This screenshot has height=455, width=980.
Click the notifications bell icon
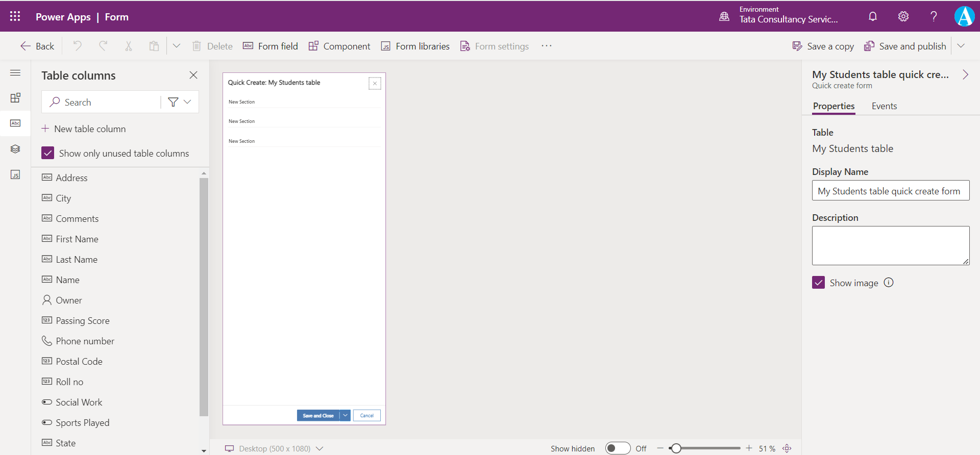873,16
